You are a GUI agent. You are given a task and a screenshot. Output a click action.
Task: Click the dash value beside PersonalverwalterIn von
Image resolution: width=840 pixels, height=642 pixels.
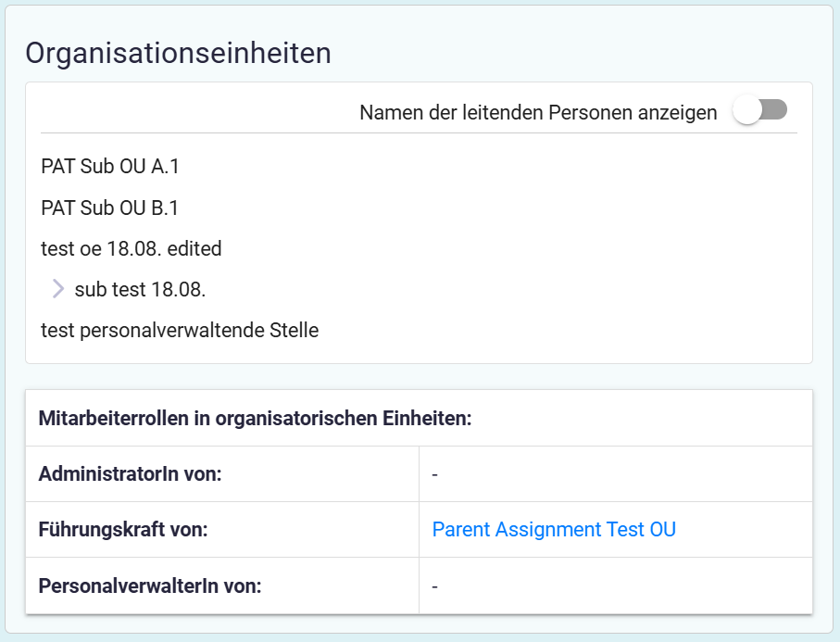(x=434, y=586)
